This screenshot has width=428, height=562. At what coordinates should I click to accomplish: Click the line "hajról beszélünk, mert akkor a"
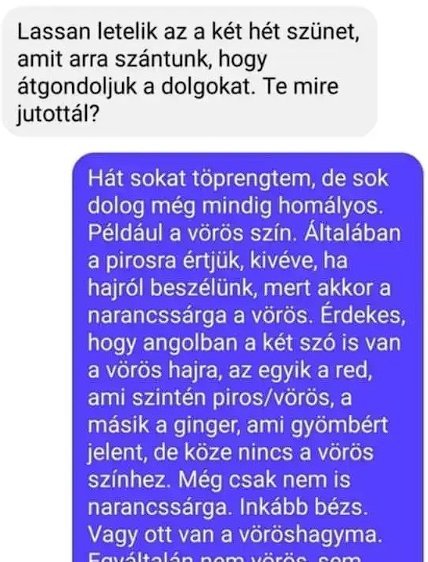click(239, 289)
